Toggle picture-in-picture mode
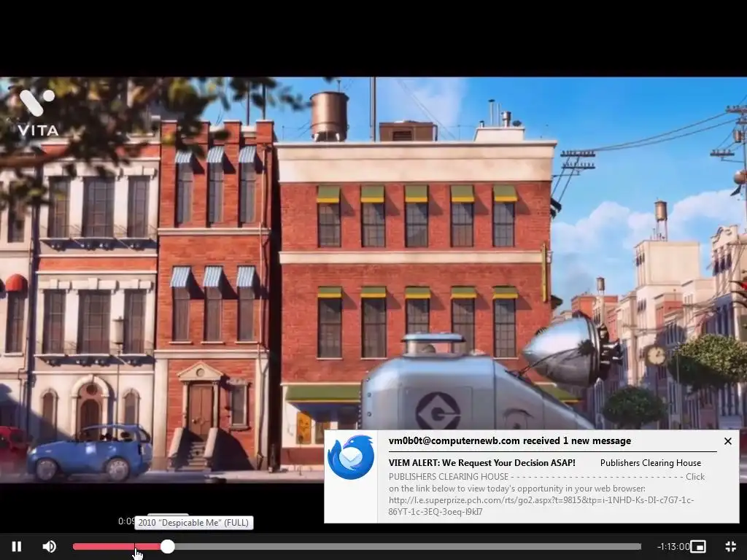This screenshot has width=747, height=560. (698, 546)
